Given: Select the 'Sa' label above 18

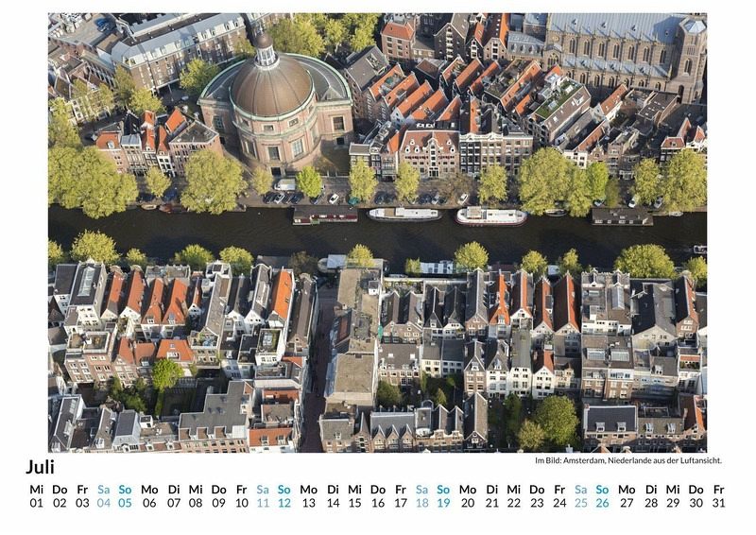Looking at the screenshot, I should click(x=421, y=490).
